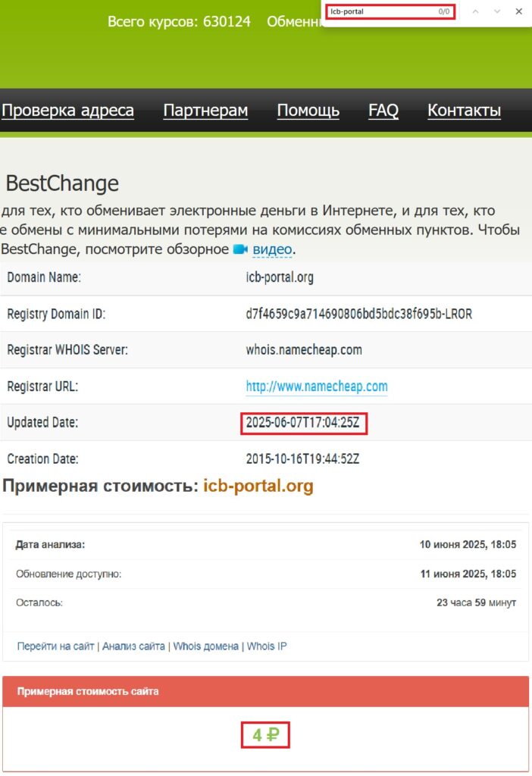Screen dimensions: 532x776
Task: Click the video camera icon
Action: [240, 249]
